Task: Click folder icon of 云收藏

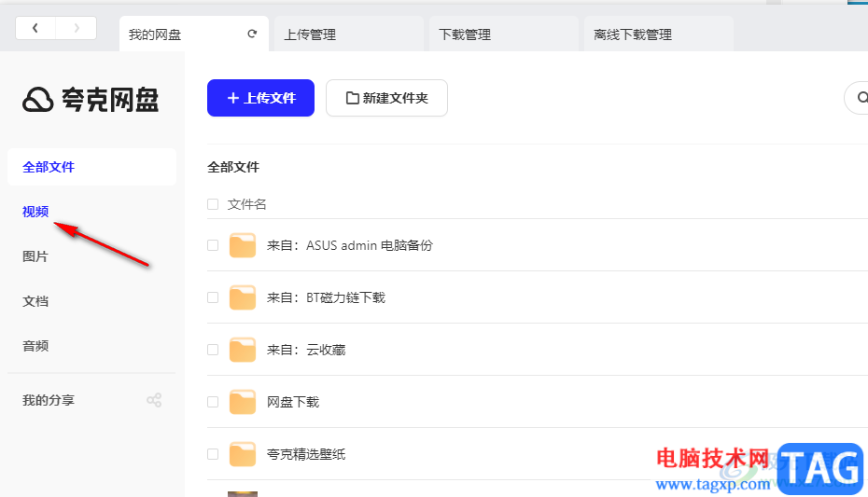Action: (x=243, y=350)
